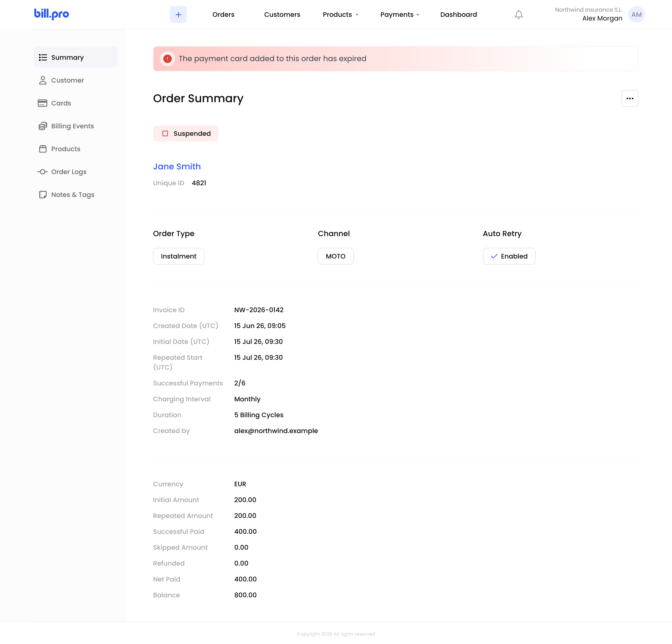Image resolution: width=672 pixels, height=644 pixels.
Task: Click the Instalment order type chip
Action: coord(179,256)
